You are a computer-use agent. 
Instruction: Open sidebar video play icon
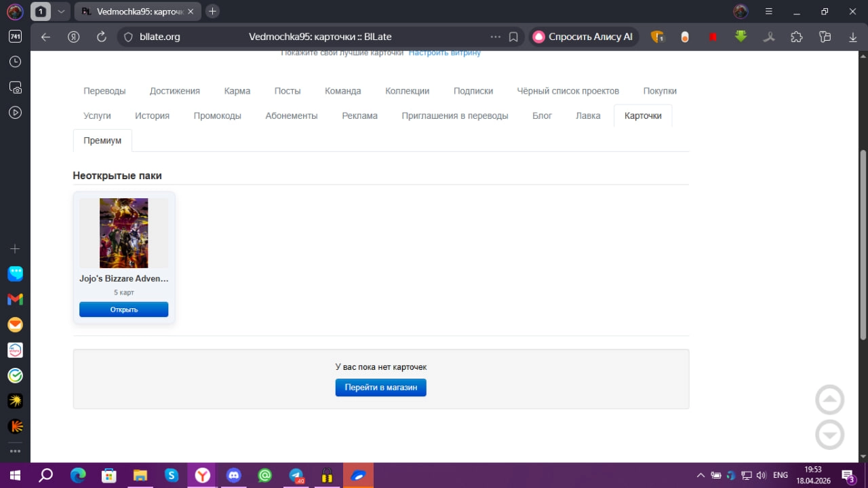[15, 113]
